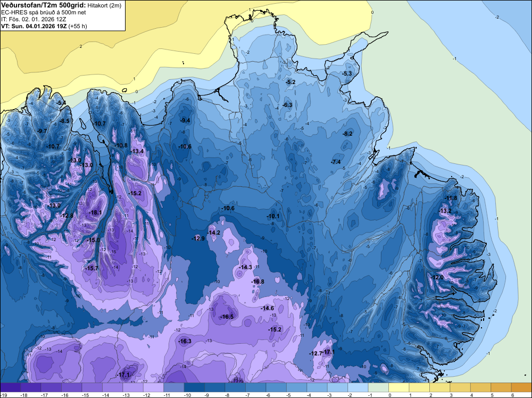The image size is (532, 398).
Task: Click the '(+55 h)' forecast offset text
Action: point(78,26)
